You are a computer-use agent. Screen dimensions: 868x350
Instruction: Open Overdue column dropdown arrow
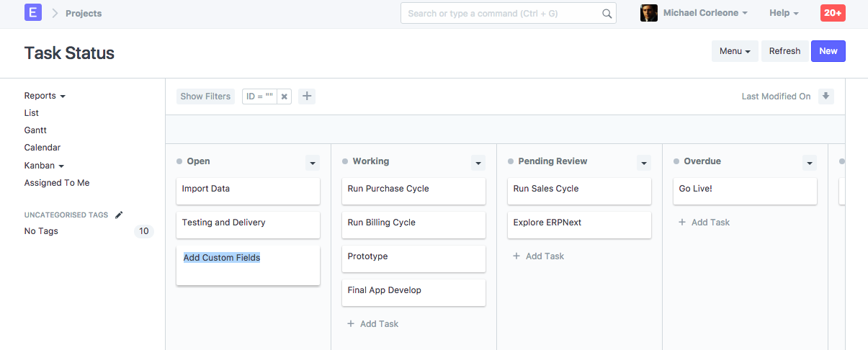(x=810, y=163)
